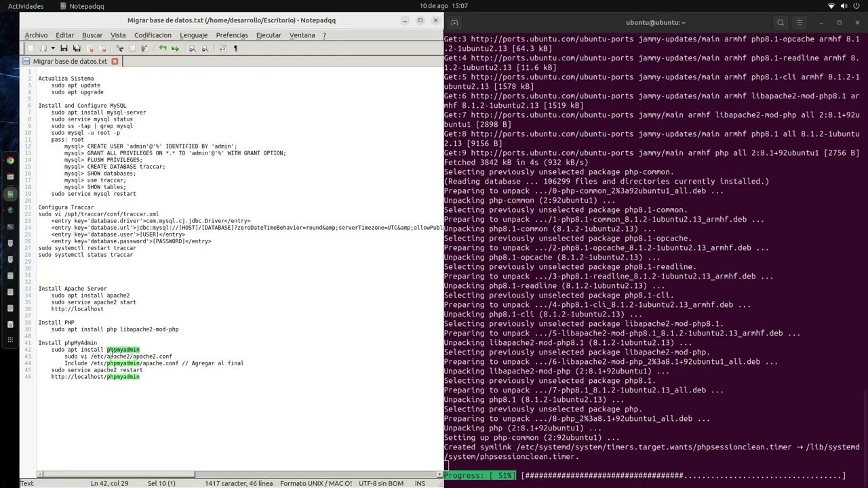Click the Close document icon in toolbar

90,48
